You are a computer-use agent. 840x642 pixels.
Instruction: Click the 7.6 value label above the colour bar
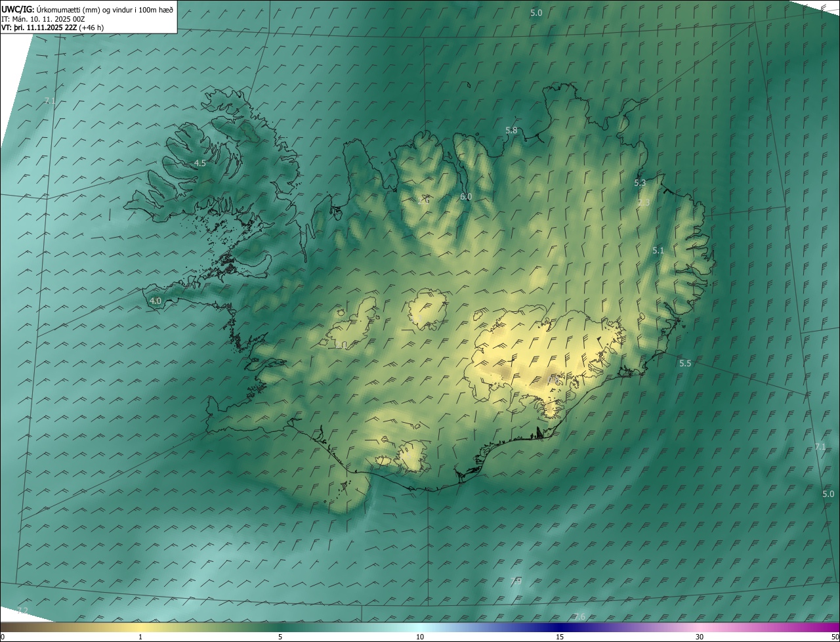580,616
